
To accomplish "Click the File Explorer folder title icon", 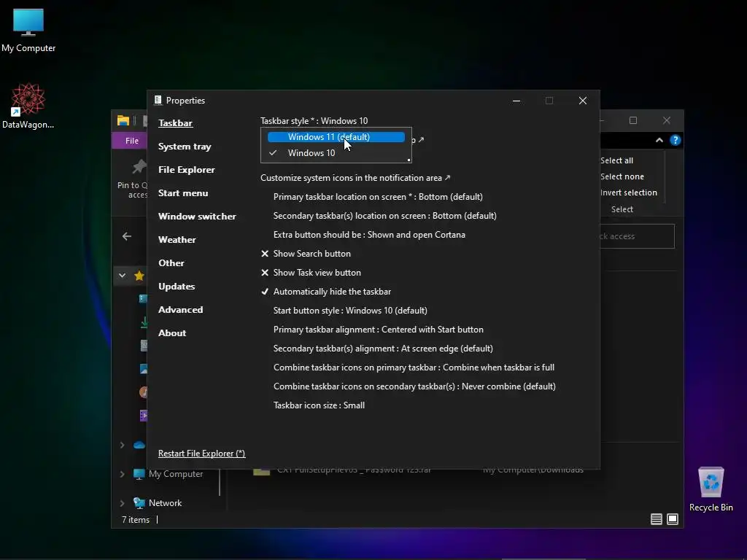I will click(x=123, y=120).
